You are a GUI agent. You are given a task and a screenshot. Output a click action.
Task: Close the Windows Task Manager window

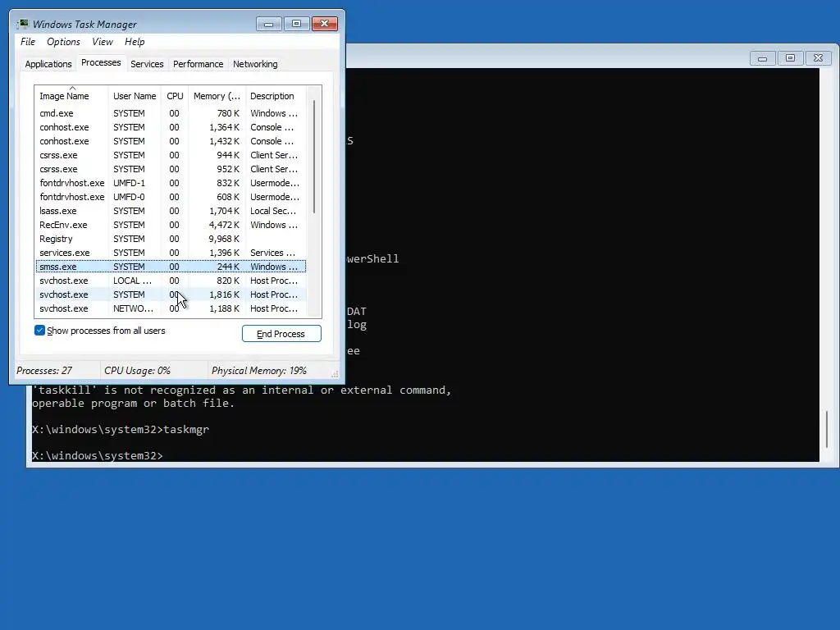click(x=324, y=24)
